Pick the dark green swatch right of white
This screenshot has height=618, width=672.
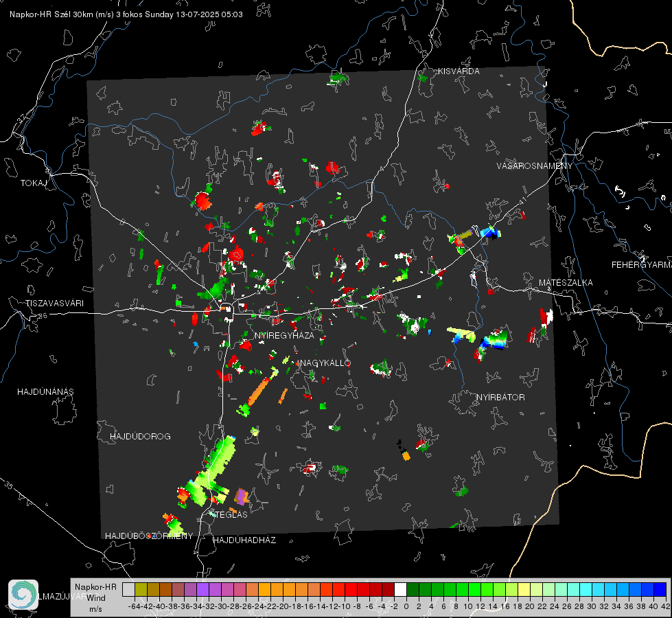click(413, 589)
